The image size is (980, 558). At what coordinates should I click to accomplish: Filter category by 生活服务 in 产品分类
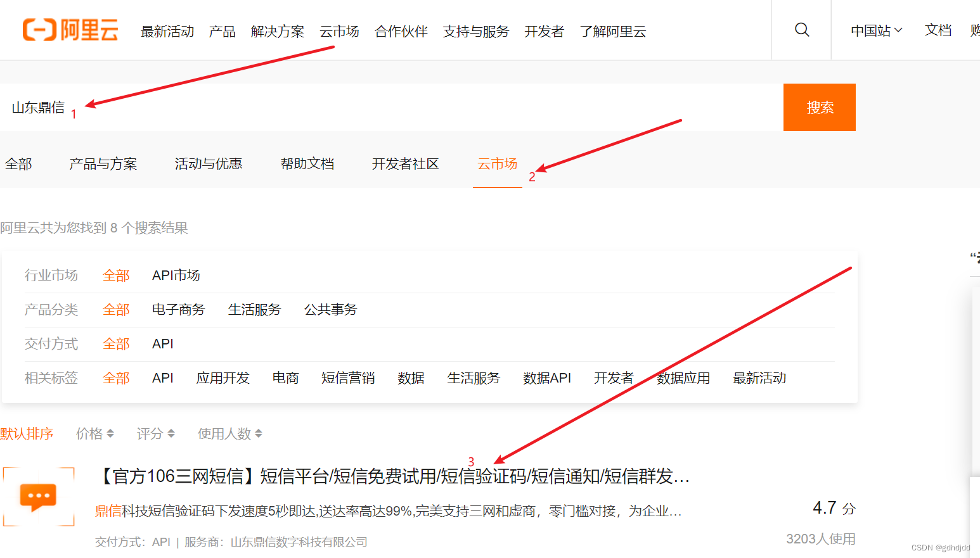click(255, 310)
